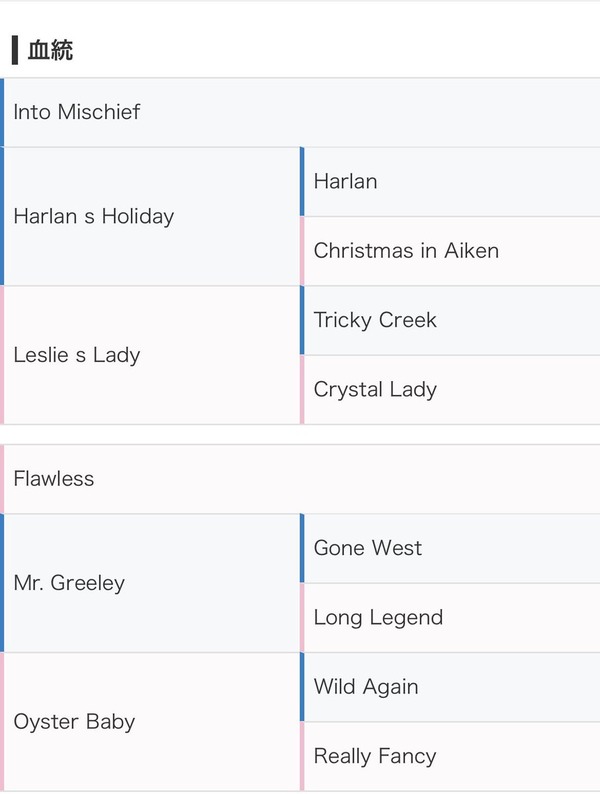Click pink marker beside Crystal Lady

302,390
